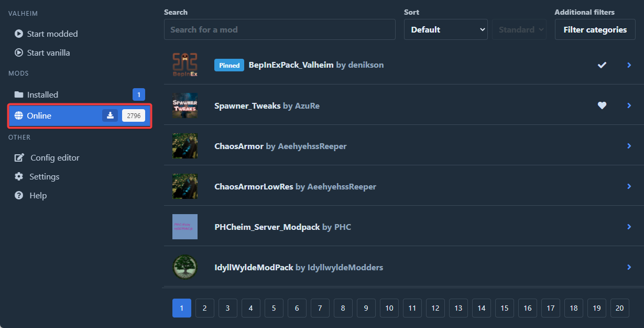Click the Settings gear icon
Viewport: 644px width, 328px height.
pyautogui.click(x=19, y=176)
